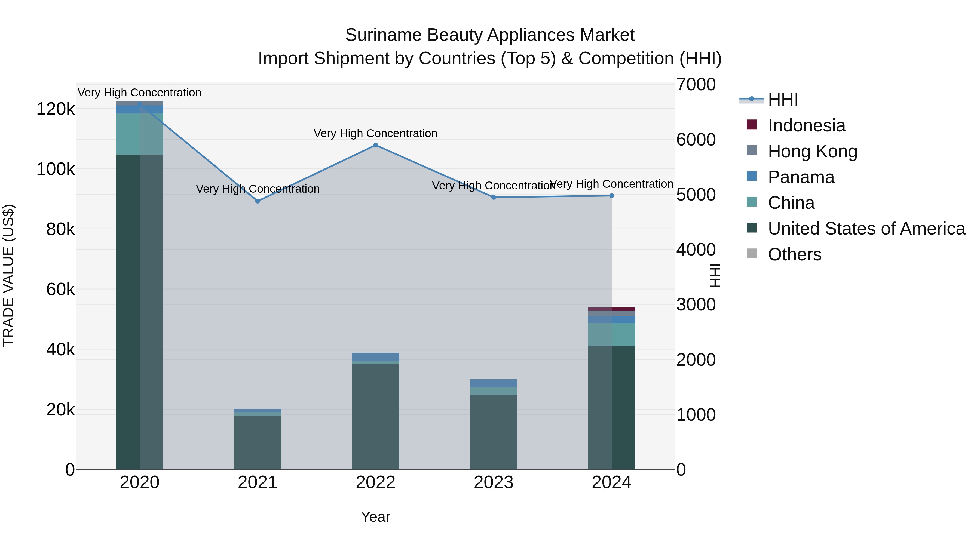Click the 100k left axis tick
The height and width of the screenshot is (551, 980).
coord(56,169)
